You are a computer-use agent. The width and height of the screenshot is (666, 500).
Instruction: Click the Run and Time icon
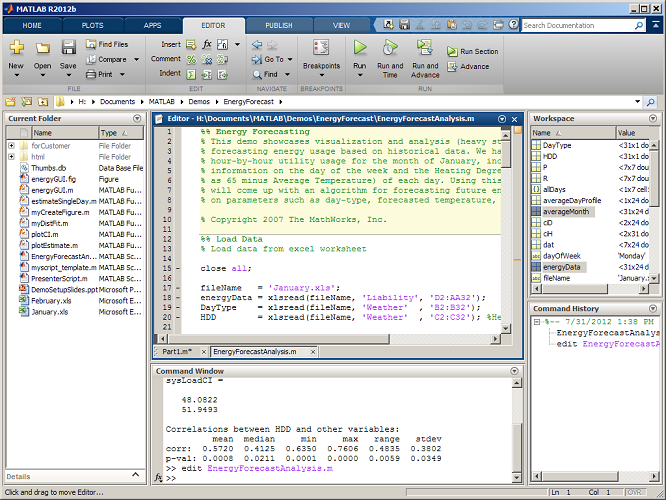[390, 48]
